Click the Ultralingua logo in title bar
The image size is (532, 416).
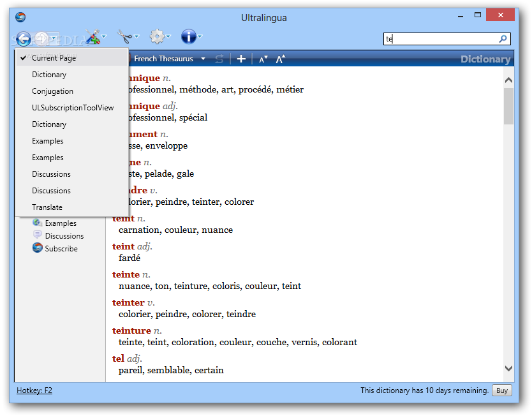[x=20, y=17]
